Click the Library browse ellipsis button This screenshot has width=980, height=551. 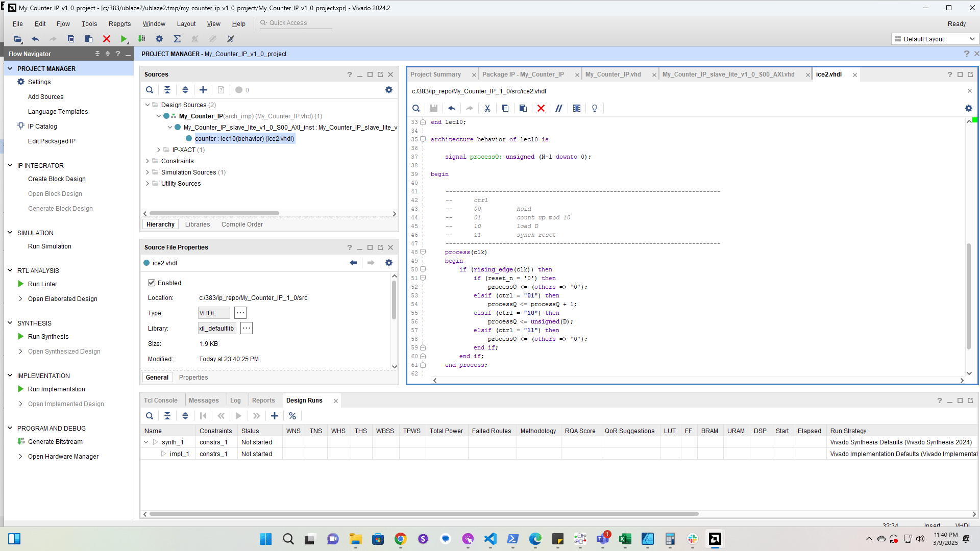[247, 329]
